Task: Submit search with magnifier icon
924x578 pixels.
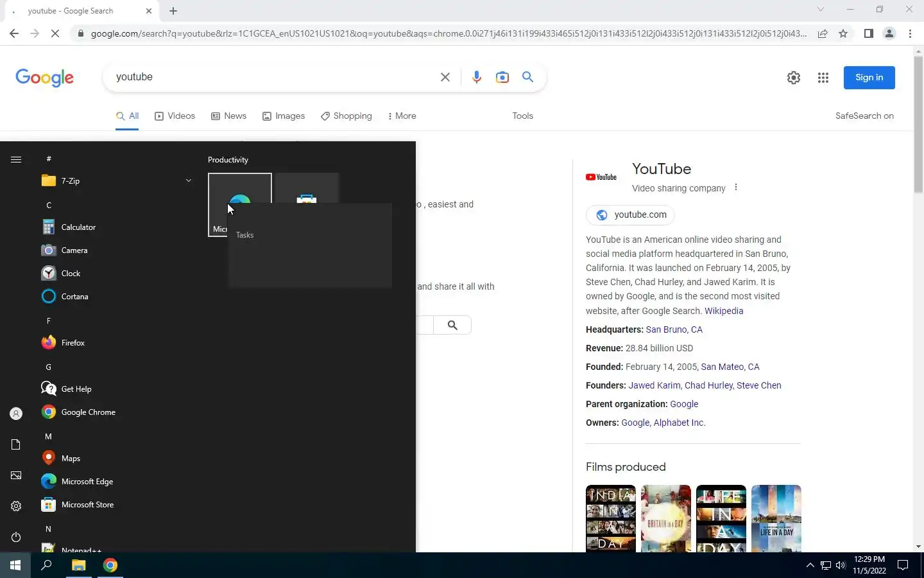Action: [x=527, y=77]
